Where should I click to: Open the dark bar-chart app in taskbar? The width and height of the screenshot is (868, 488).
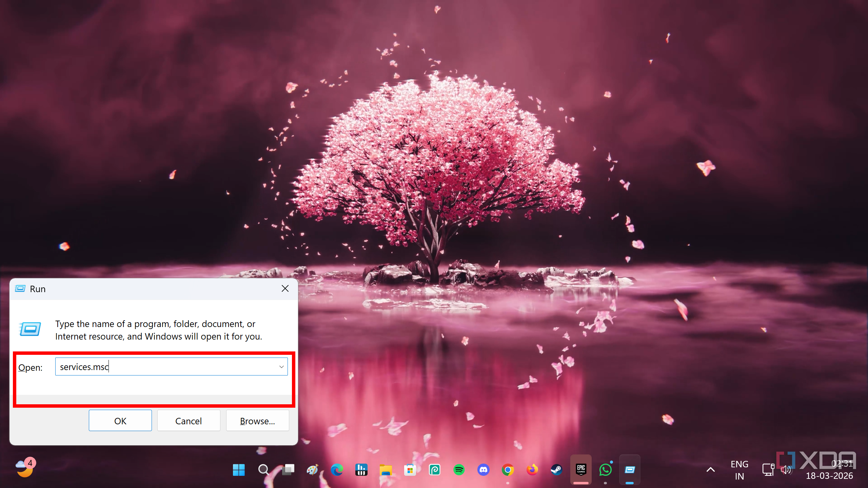[x=361, y=470]
